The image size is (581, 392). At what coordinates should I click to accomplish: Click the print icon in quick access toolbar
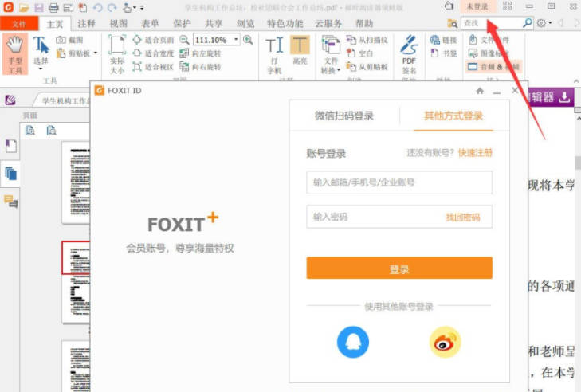(x=53, y=7)
